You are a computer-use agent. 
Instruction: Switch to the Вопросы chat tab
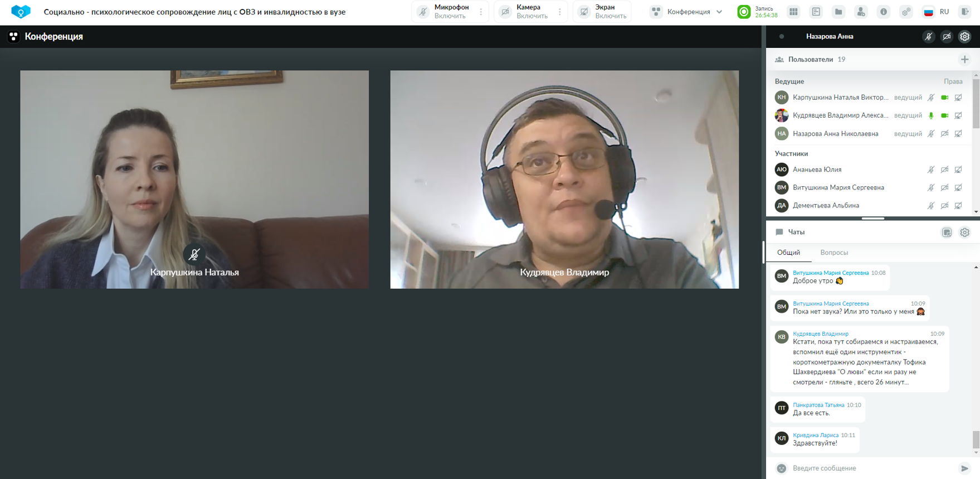pos(834,253)
